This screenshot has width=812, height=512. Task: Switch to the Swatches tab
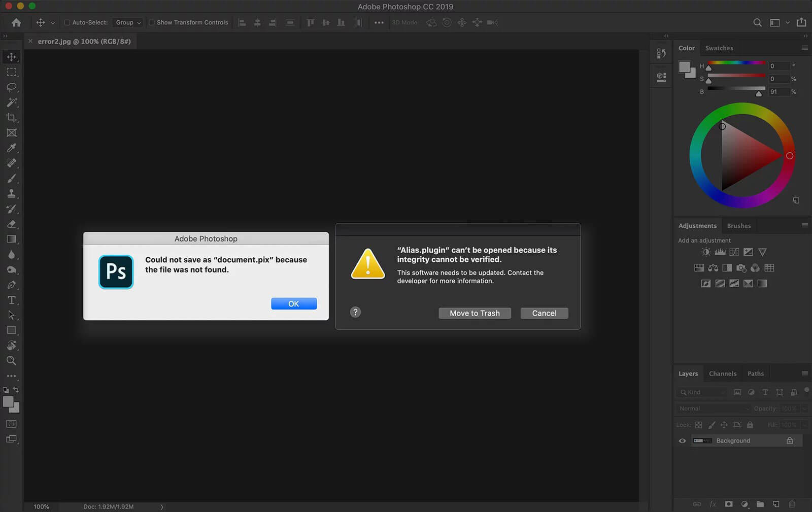pos(719,48)
